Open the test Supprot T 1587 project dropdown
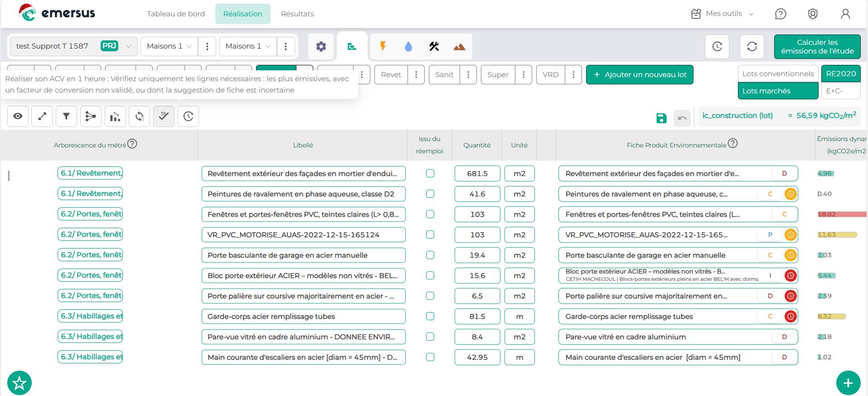The width and height of the screenshot is (868, 396). [73, 46]
